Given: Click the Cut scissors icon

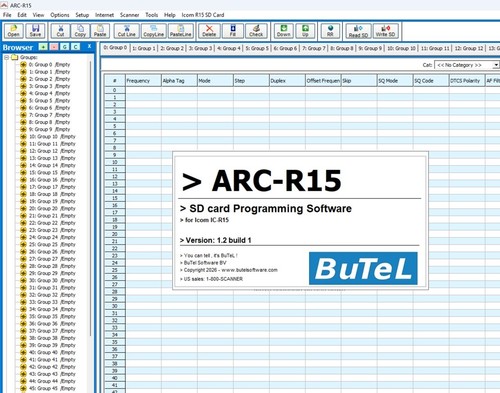Looking at the screenshot, I should [x=60, y=31].
